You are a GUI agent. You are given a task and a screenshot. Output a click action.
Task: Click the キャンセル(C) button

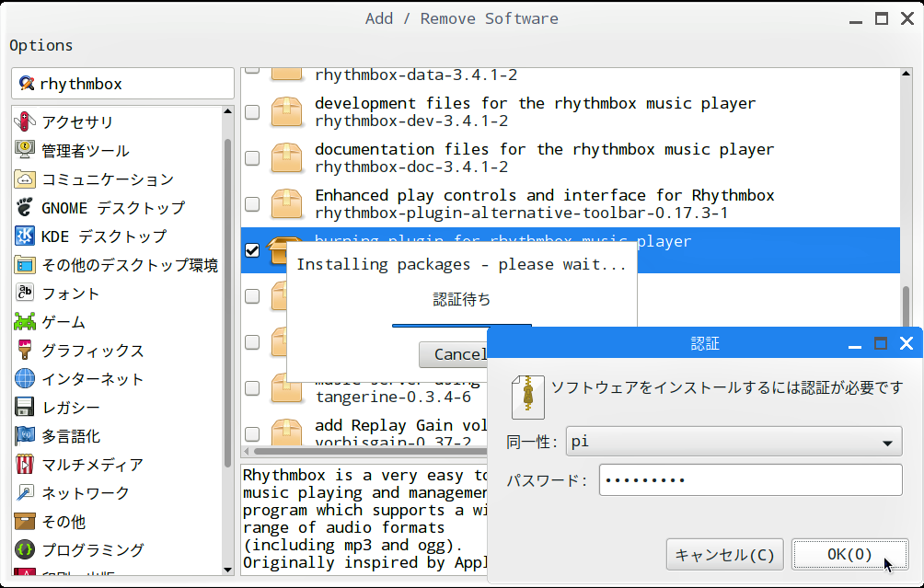(x=725, y=555)
